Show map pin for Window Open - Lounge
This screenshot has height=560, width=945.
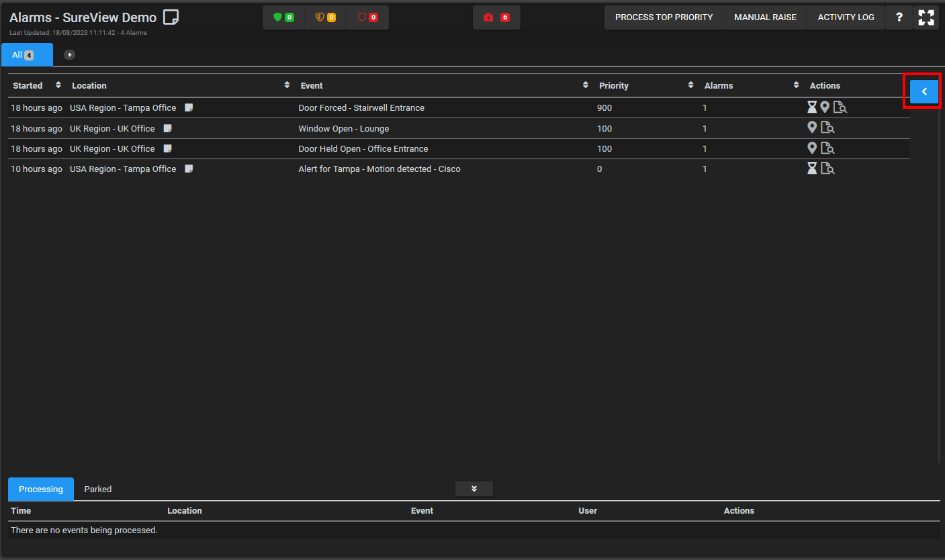pyautogui.click(x=812, y=127)
